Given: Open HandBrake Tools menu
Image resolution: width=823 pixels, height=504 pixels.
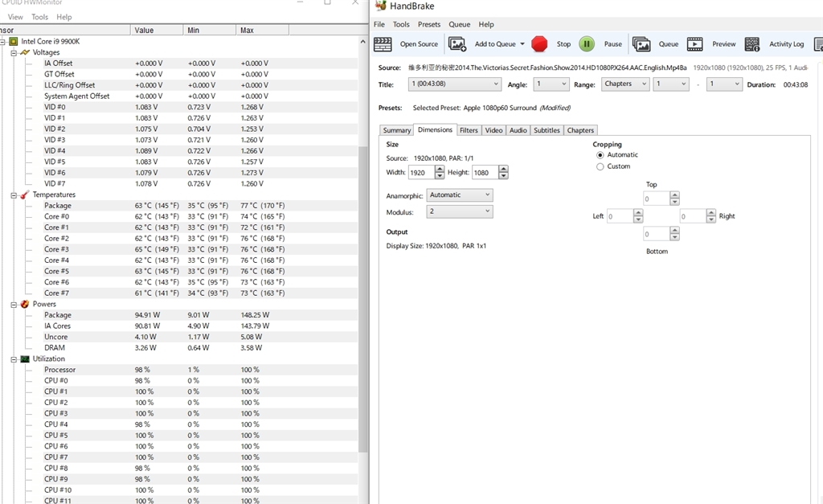Looking at the screenshot, I should click(x=401, y=24).
